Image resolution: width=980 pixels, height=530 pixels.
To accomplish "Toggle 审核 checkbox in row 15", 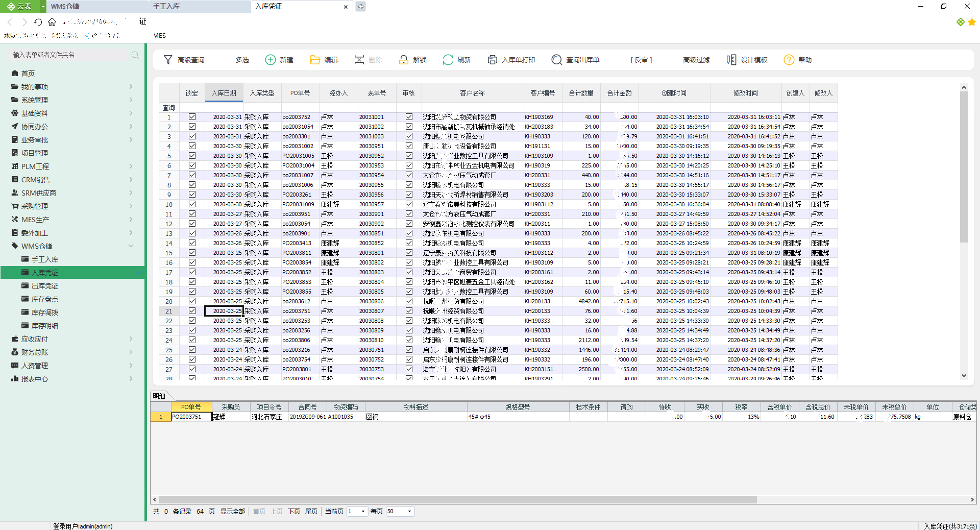I will (409, 253).
